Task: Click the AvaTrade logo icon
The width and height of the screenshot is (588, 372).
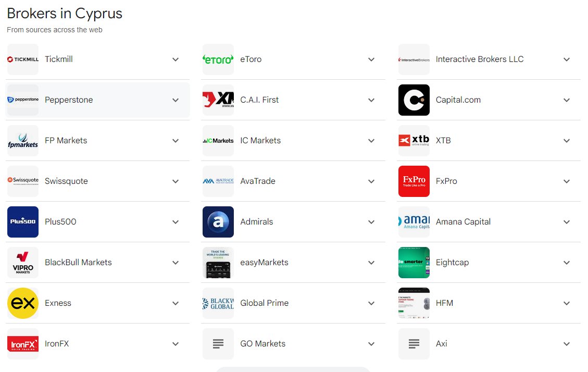Action: (218, 181)
